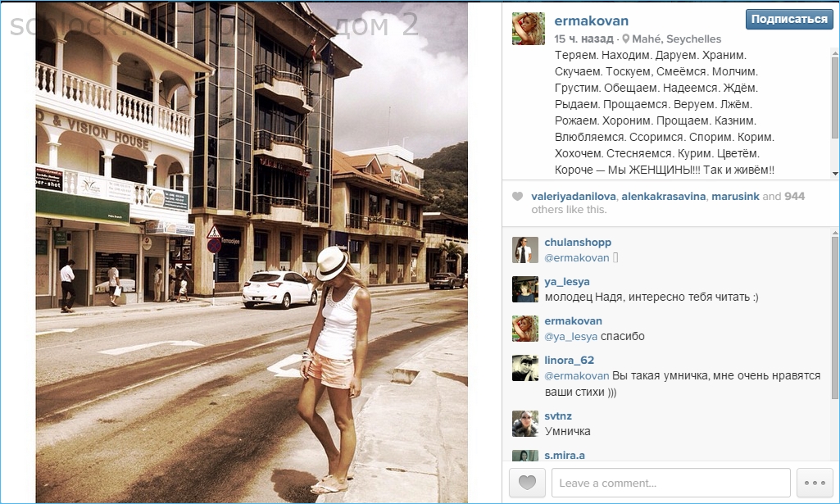The width and height of the screenshot is (840, 504).
Task: Open ya_lesya's avatar thumbnail
Action: pos(525,289)
